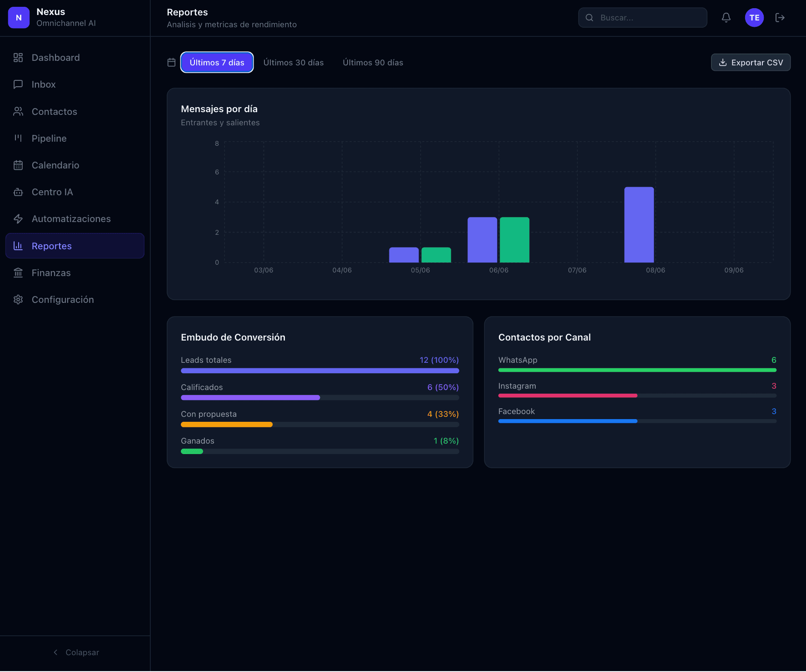Click the Instagram channel bar
Image resolution: width=806 pixels, height=672 pixels.
(567, 396)
